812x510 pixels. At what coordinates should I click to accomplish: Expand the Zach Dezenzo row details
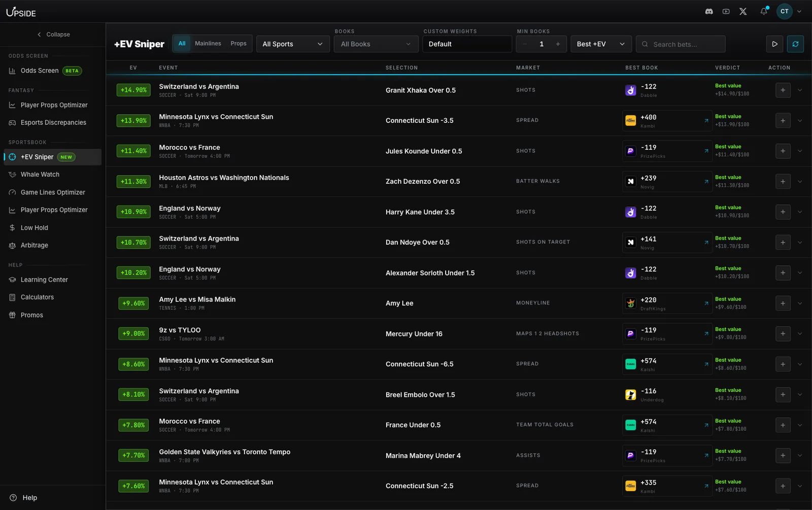[x=800, y=182]
